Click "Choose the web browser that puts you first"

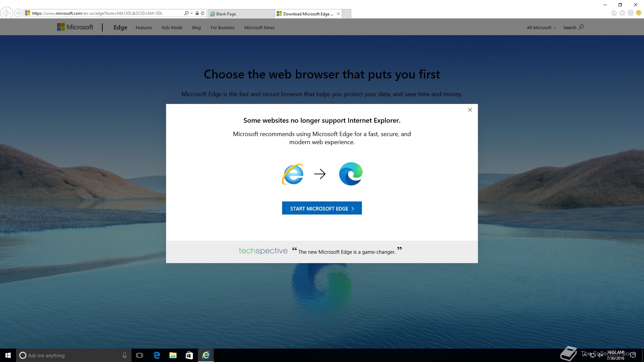[x=322, y=74]
